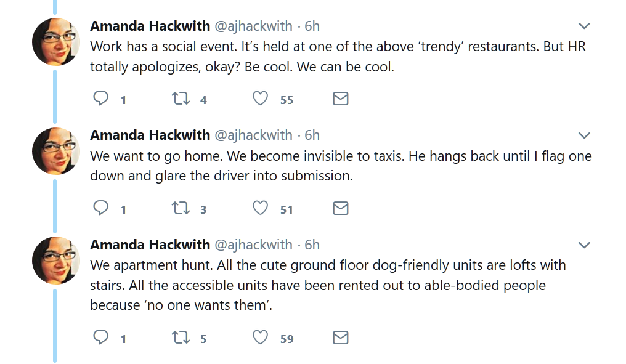Click the avatar next to the apartment hunt tweet
The width and height of the screenshot is (626, 364).
coord(56,261)
